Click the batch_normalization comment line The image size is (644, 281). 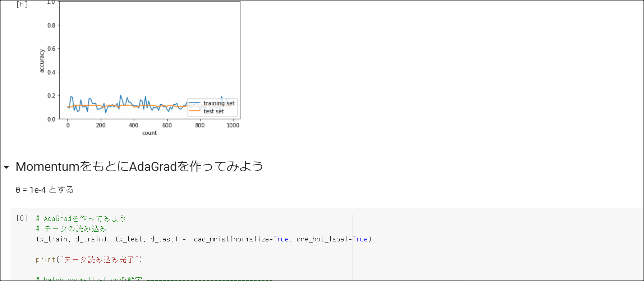[155, 278]
